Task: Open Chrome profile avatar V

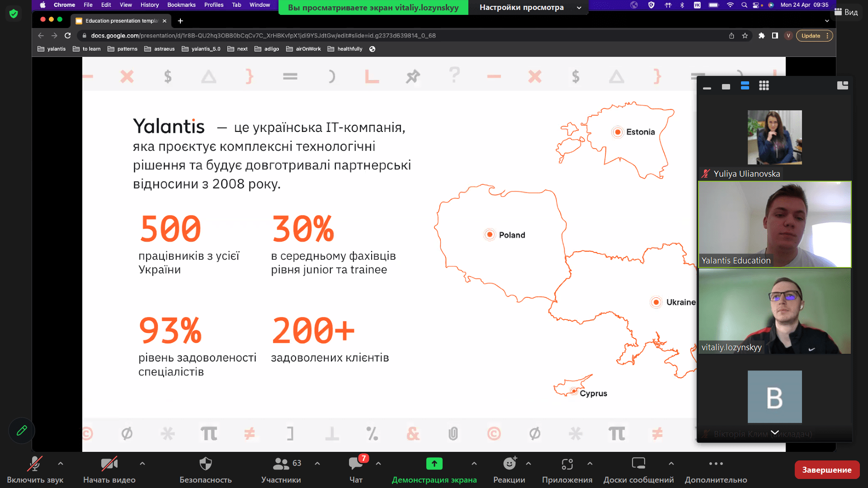Action: (x=788, y=36)
